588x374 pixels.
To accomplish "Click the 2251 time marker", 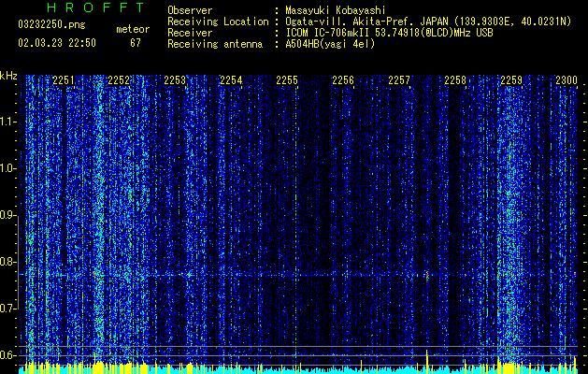I will (64, 80).
